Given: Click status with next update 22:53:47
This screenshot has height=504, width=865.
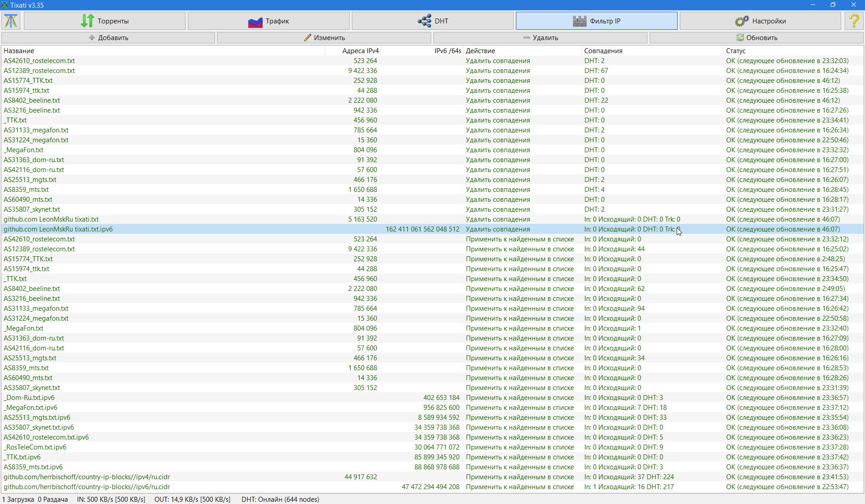Looking at the screenshot, I should tap(787, 487).
